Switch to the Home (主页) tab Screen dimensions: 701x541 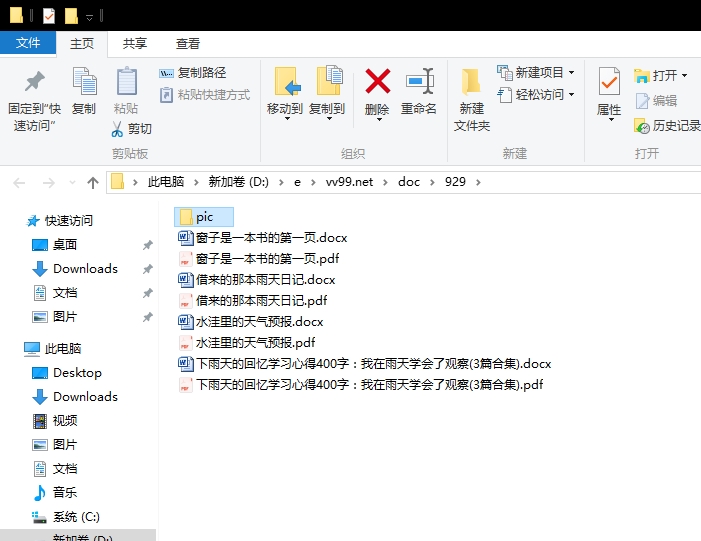coord(82,44)
